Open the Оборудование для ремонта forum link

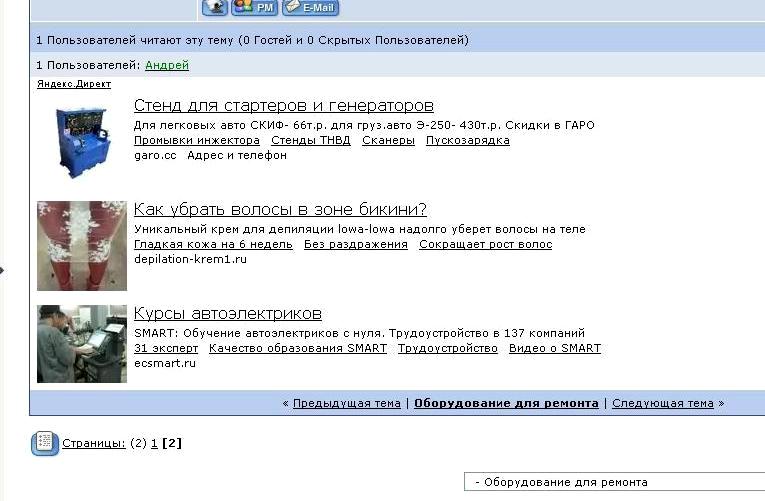point(506,403)
